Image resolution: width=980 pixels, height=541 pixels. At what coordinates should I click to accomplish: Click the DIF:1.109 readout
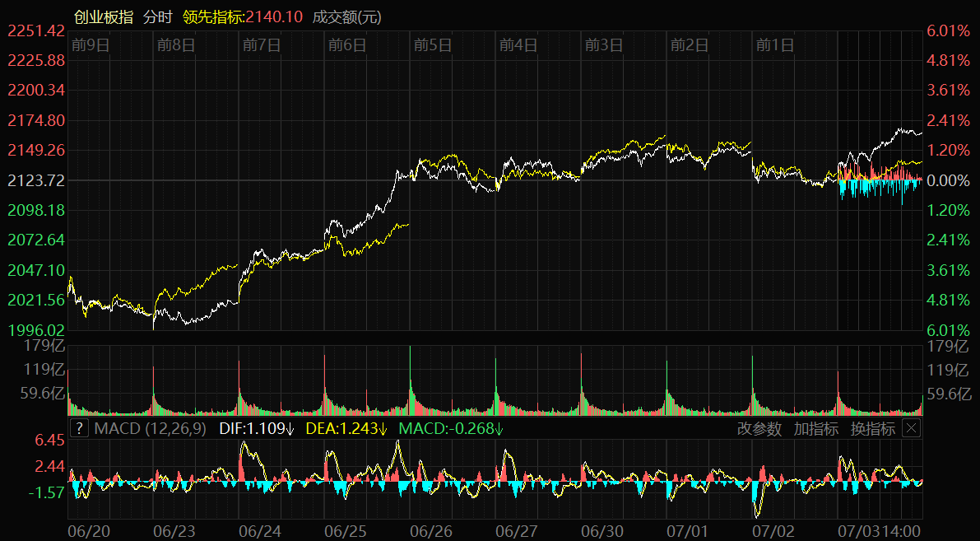257,428
